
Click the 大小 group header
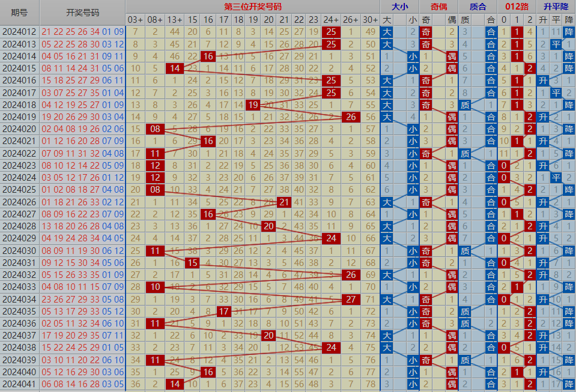coord(399,7)
